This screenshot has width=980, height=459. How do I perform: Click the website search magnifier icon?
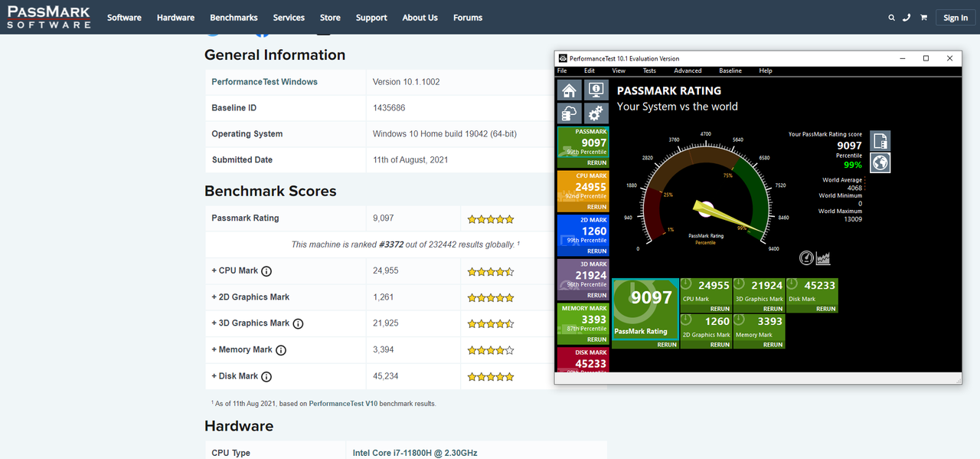pyautogui.click(x=891, y=18)
